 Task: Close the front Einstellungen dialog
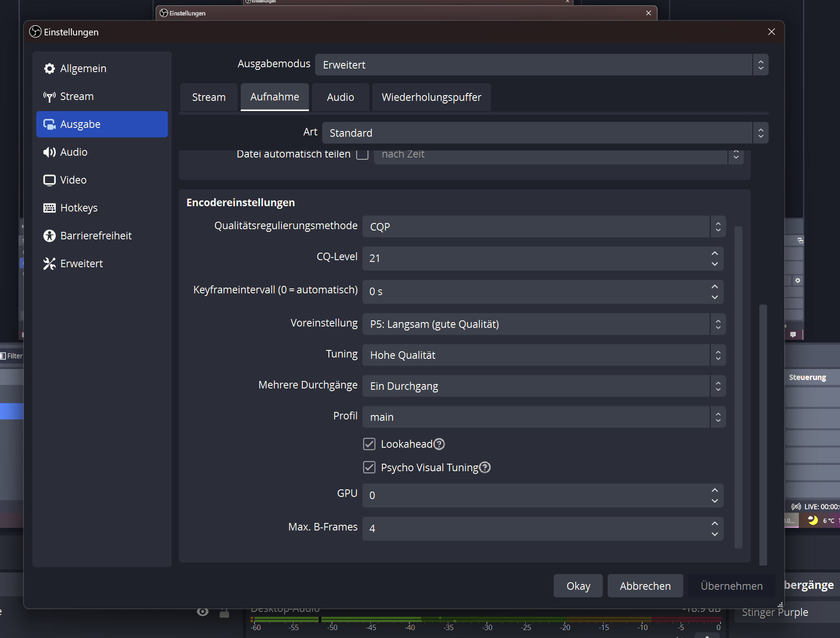click(x=771, y=32)
